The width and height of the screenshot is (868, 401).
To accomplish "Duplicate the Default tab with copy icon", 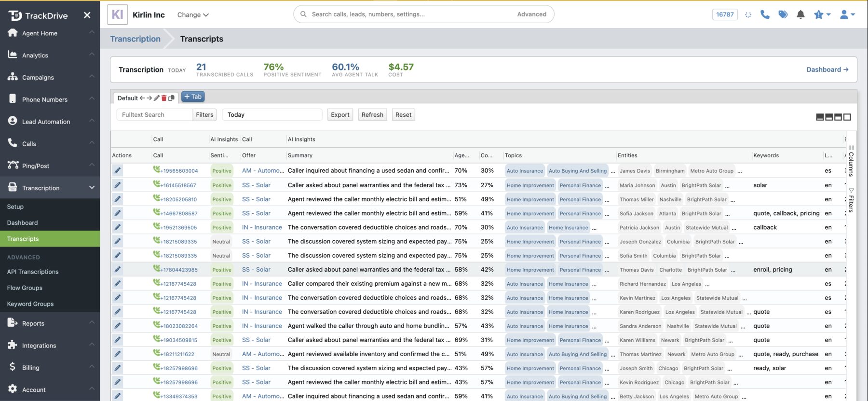I will 171,98.
